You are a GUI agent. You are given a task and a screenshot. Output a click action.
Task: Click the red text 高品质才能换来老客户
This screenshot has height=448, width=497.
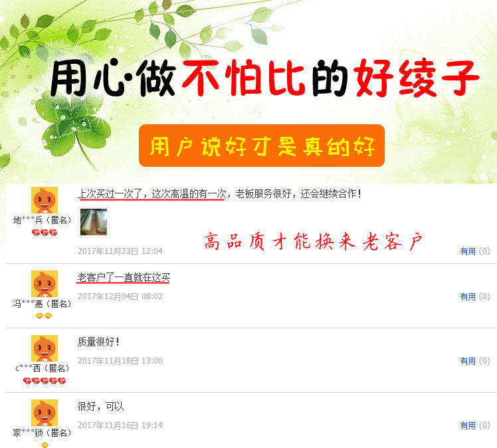coord(313,241)
